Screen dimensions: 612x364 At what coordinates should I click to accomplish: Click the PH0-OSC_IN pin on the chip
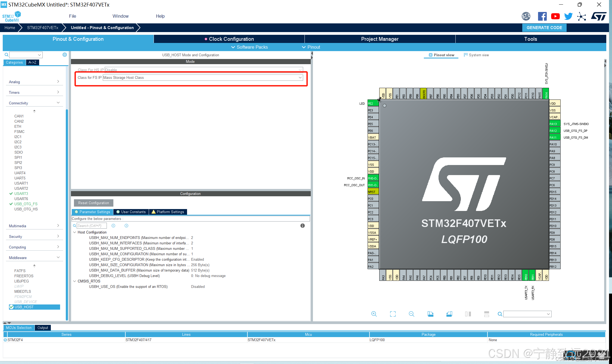pyautogui.click(x=373, y=178)
